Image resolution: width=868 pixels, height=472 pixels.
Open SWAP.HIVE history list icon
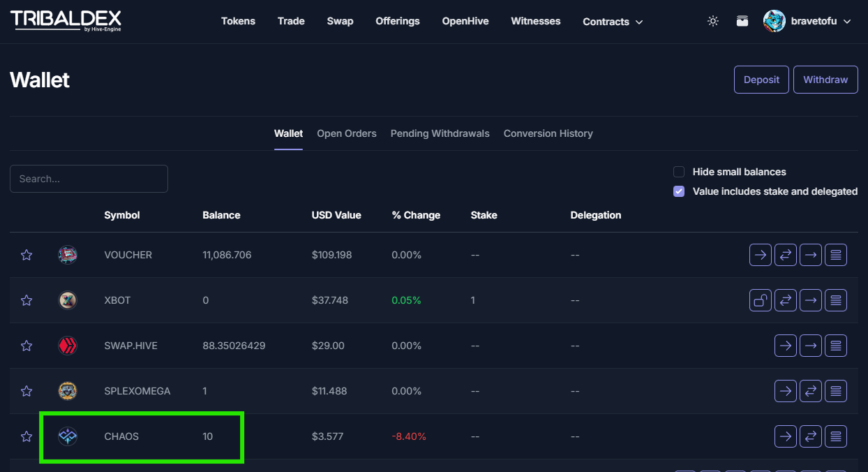[x=836, y=346]
